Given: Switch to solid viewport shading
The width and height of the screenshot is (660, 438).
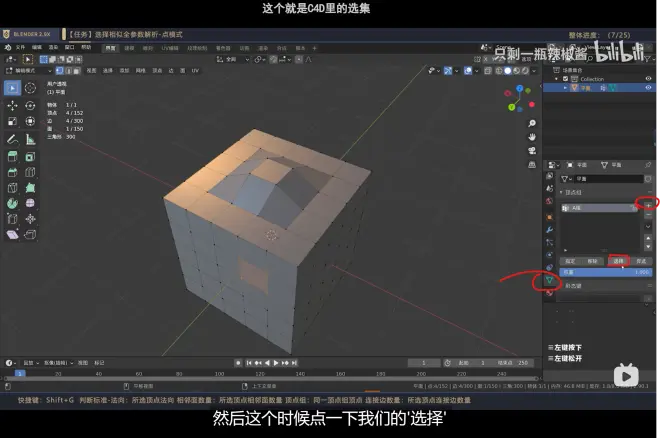Looking at the screenshot, I should pyautogui.click(x=508, y=71).
